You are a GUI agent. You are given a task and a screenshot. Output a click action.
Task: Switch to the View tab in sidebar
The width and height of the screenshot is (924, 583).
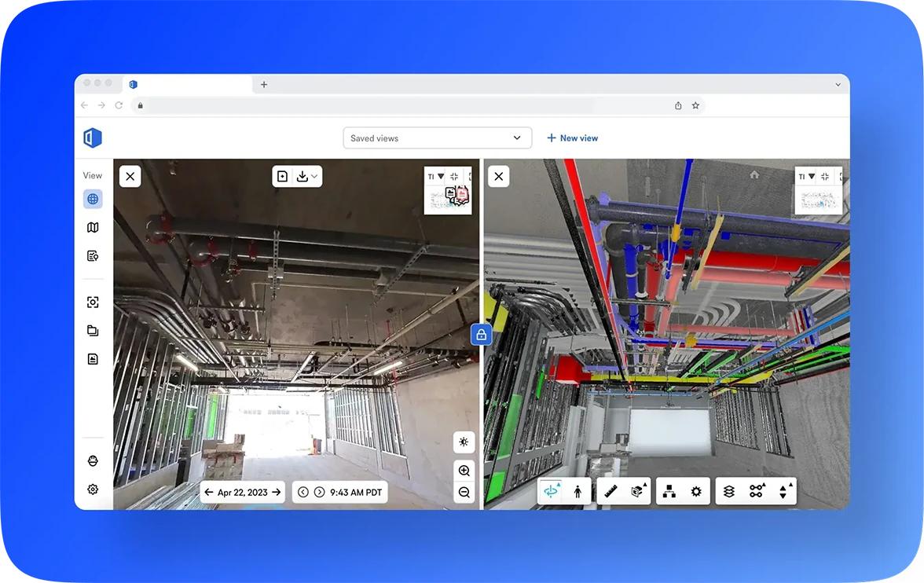point(92,174)
